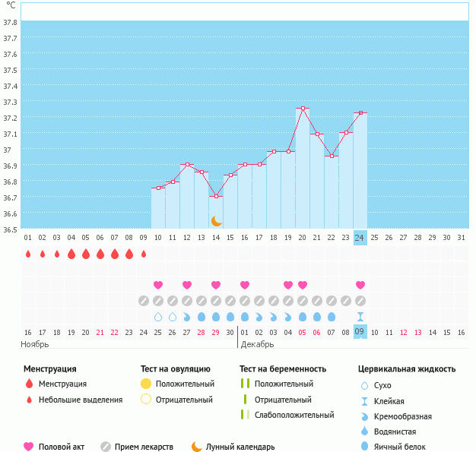Viewport: 476px width, 452px height.
Task: Click the sticky fluid hourglass icon on day 24
Action: coord(360,316)
